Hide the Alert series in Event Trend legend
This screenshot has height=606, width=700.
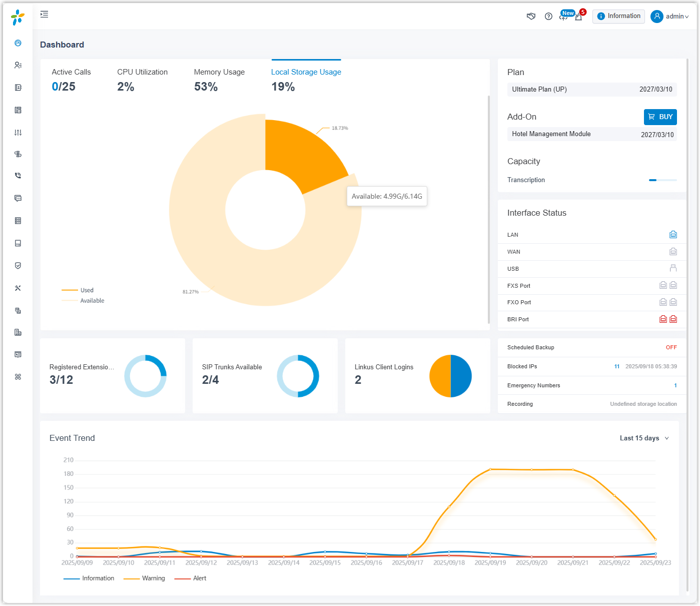pos(199,578)
